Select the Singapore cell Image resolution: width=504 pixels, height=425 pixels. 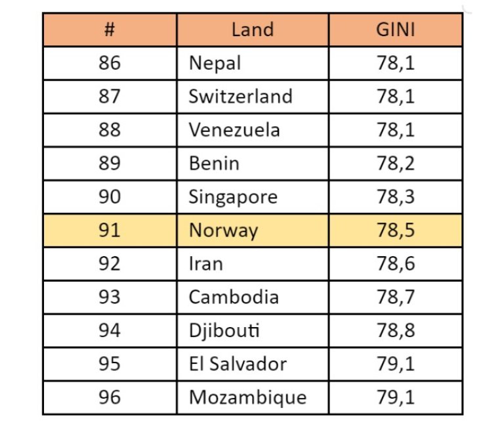tap(253, 197)
